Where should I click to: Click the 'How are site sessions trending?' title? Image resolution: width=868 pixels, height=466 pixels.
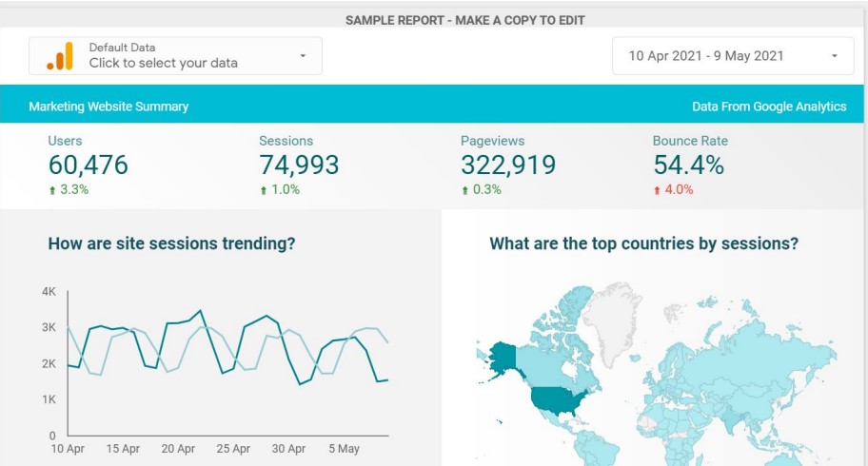click(171, 243)
